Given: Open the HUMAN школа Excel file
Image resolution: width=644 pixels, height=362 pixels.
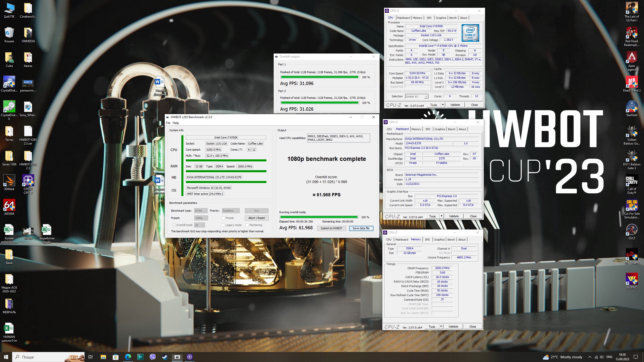Looking at the screenshot, I should pyautogui.click(x=9, y=332).
